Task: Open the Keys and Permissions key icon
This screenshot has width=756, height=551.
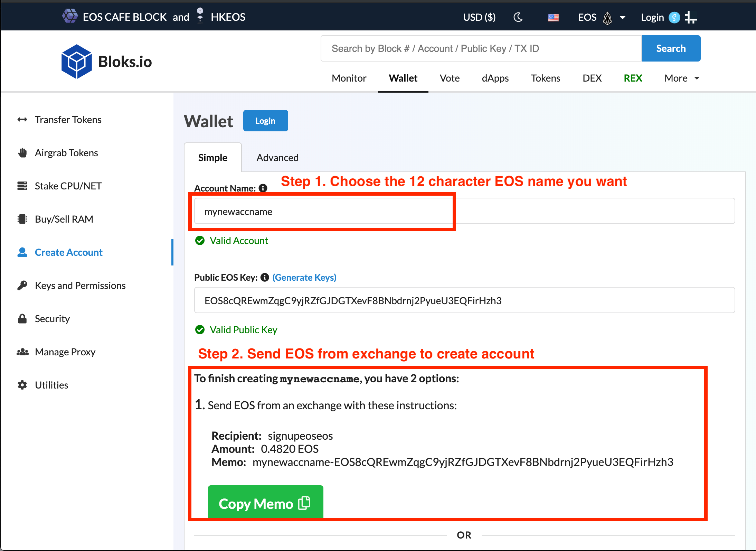Action: [x=22, y=286]
